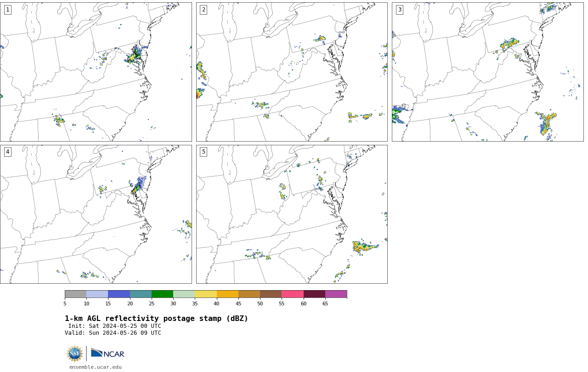Click the panel number 2 label box
588x372 pixels.
[x=204, y=10]
